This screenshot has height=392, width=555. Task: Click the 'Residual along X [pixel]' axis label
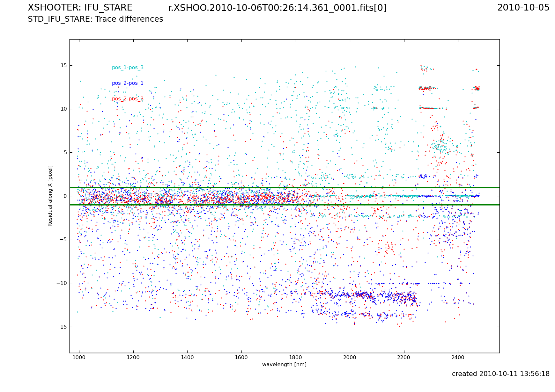(x=50, y=196)
